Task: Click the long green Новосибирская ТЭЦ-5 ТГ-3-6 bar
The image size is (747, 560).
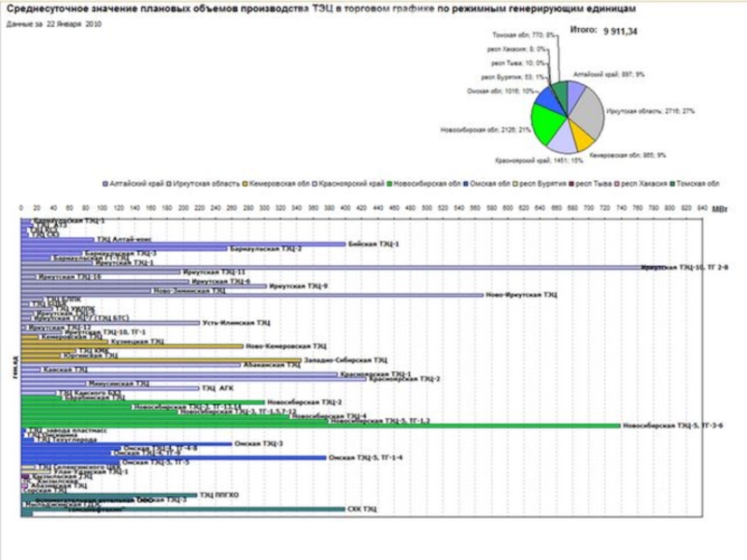Action: point(320,426)
